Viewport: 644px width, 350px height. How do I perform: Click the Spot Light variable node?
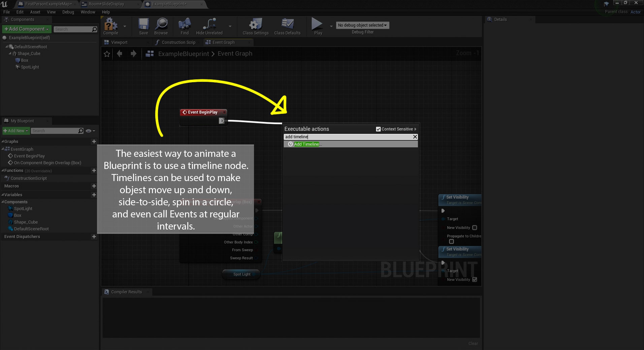(241, 274)
